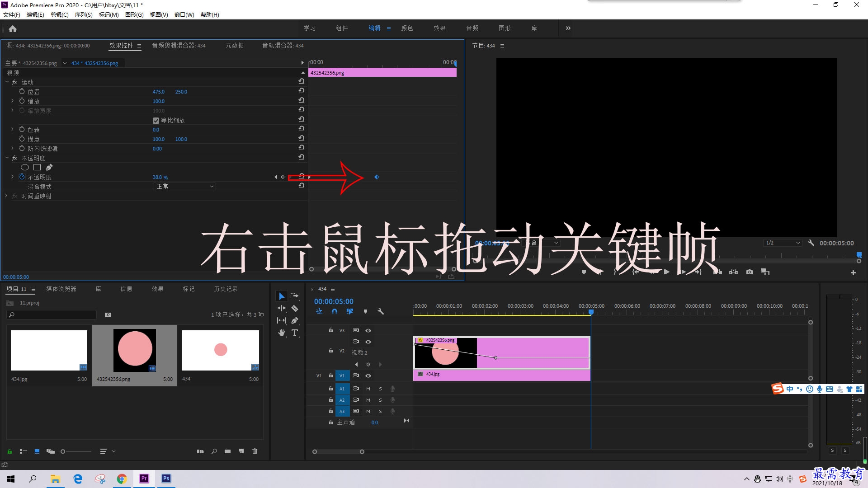This screenshot has height=488, width=868.
Task: Reset the 位置 position parameter
Action: [x=302, y=91]
